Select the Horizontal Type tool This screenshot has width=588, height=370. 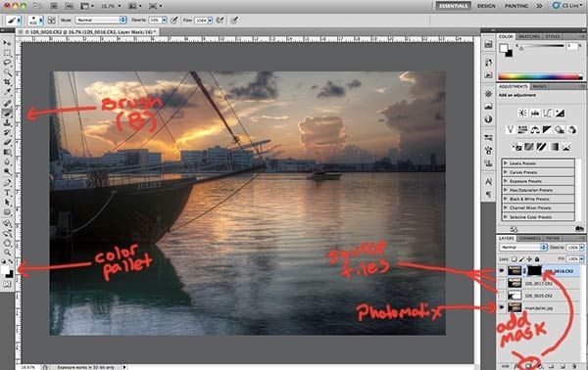[7, 193]
